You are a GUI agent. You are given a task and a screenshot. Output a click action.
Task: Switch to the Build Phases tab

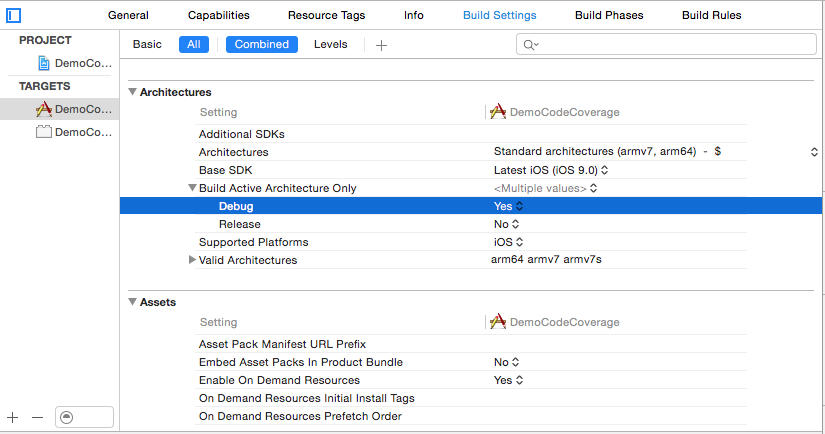click(609, 15)
